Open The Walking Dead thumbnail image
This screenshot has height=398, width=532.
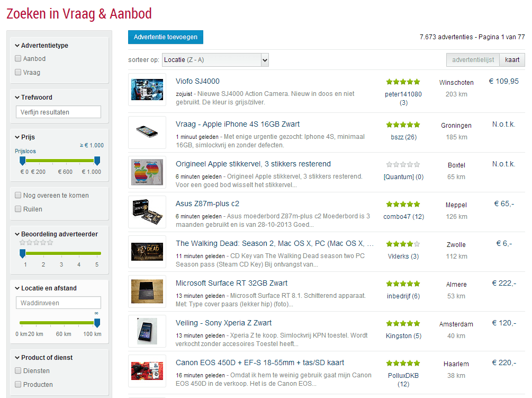pos(147,252)
